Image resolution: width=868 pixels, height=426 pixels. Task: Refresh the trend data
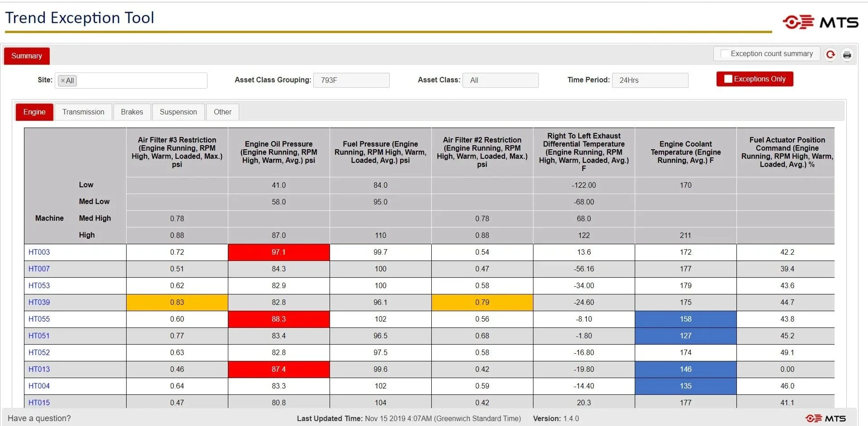(x=830, y=54)
